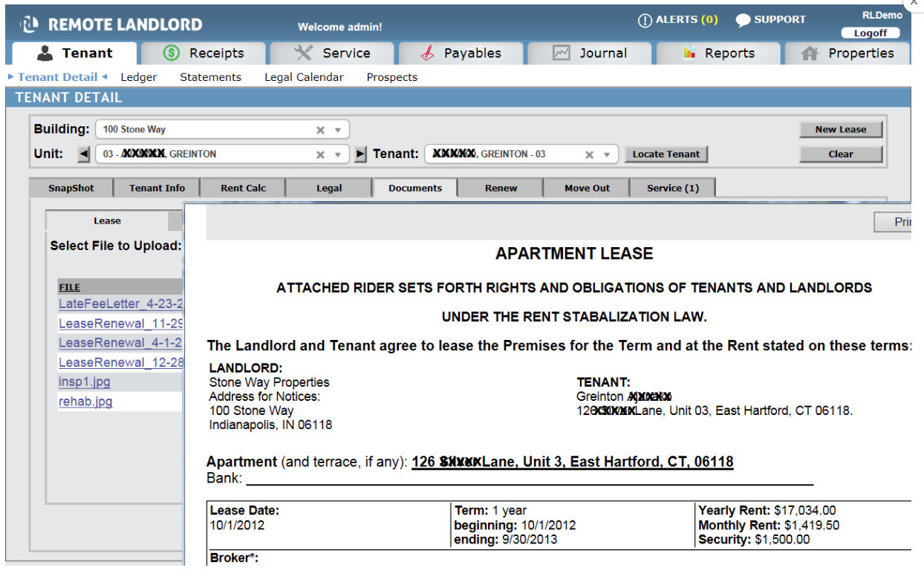Click the Remote Landlord logo
Image resolution: width=924 pixels, height=579 pixels.
[111, 24]
